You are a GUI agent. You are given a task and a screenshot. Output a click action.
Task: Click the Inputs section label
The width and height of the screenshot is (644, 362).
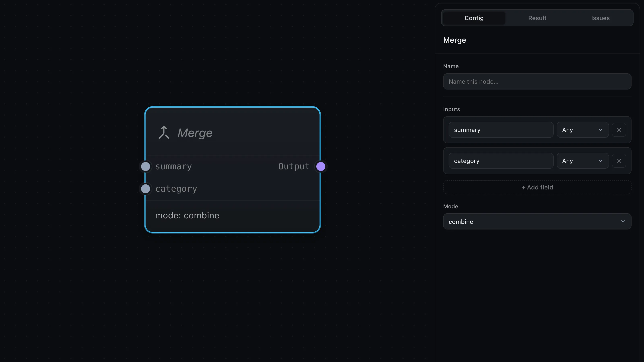pyautogui.click(x=451, y=109)
